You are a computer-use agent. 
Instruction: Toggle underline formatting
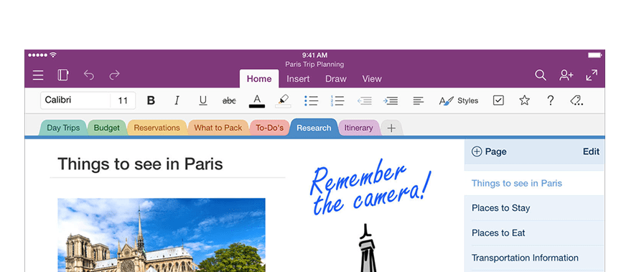pos(203,101)
